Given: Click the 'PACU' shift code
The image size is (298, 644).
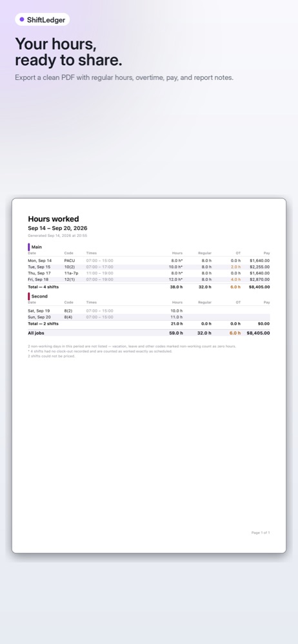Looking at the screenshot, I should click(69, 260).
